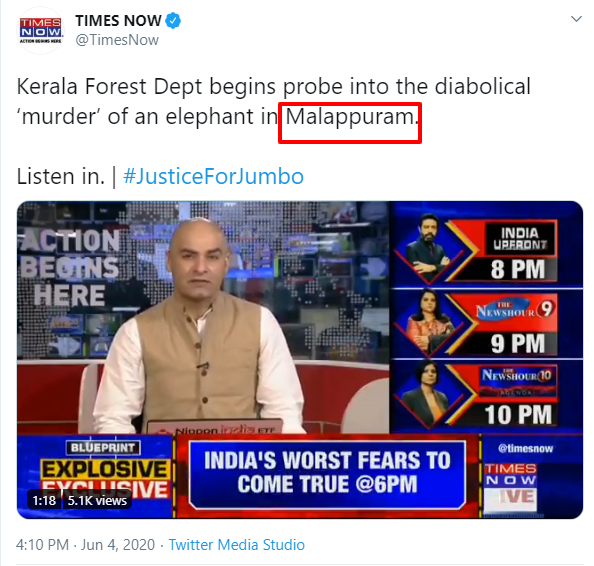Image resolution: width=594 pixels, height=566 pixels.
Task: Play the news video thumbnail
Action: (x=300, y=360)
